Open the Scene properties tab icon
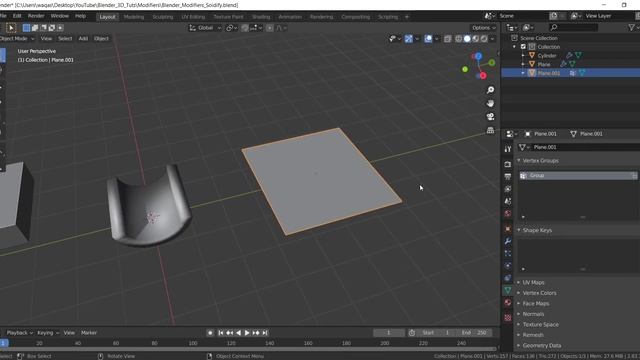The width and height of the screenshot is (640, 360). tap(507, 201)
